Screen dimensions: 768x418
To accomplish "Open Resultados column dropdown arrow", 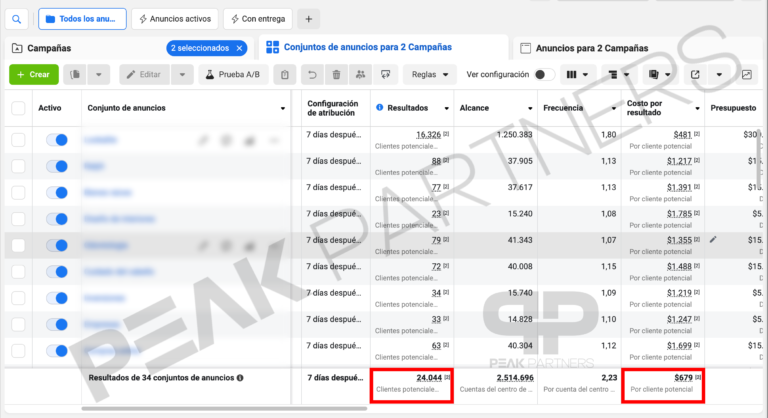I will [446, 108].
